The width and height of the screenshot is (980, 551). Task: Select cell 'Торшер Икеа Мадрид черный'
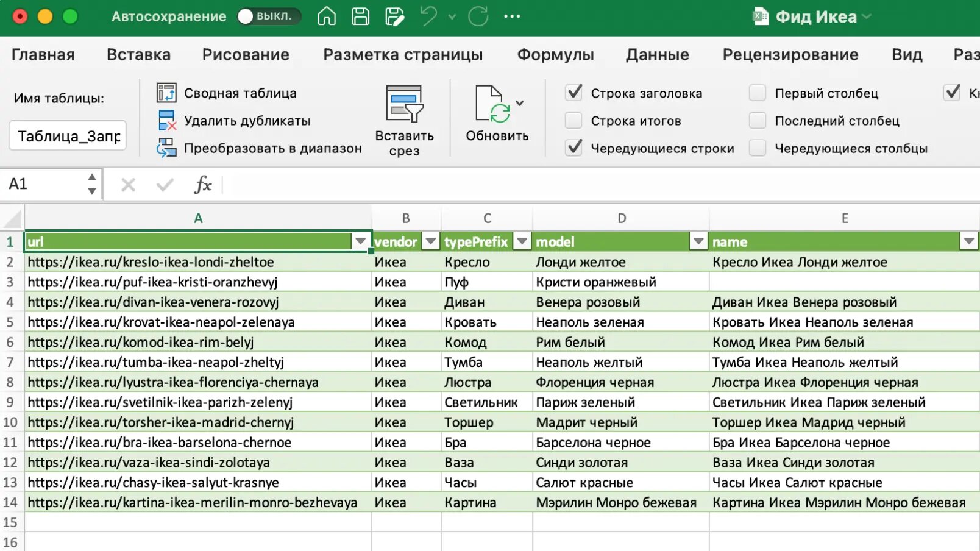point(845,422)
